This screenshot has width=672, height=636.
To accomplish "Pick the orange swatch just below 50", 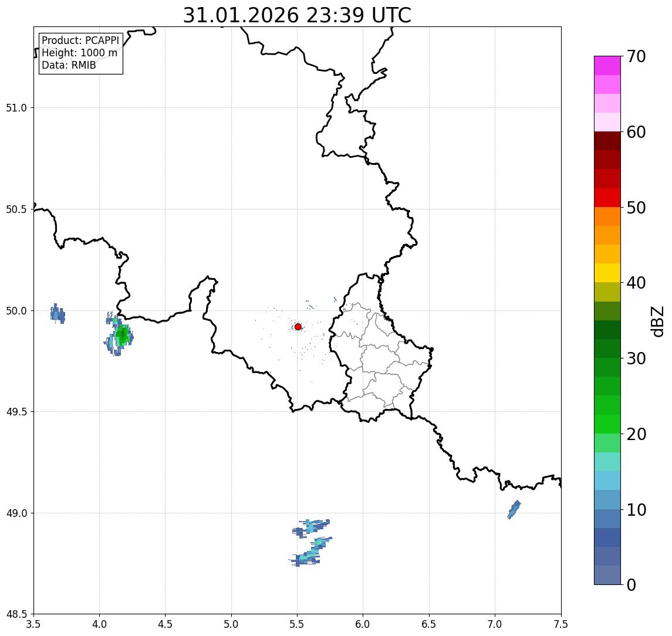I will (607, 216).
